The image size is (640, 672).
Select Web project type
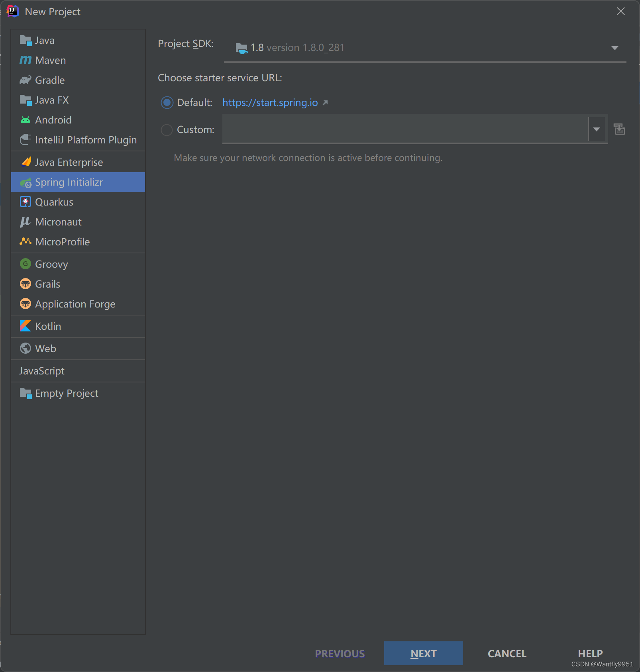tap(78, 349)
